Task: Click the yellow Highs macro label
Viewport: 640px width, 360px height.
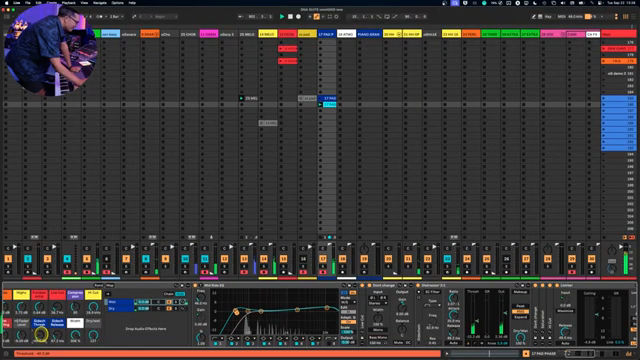Action: coord(21,294)
